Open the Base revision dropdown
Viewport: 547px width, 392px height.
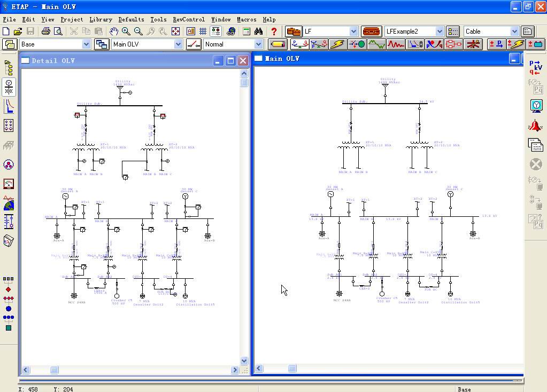pyautogui.click(x=86, y=44)
